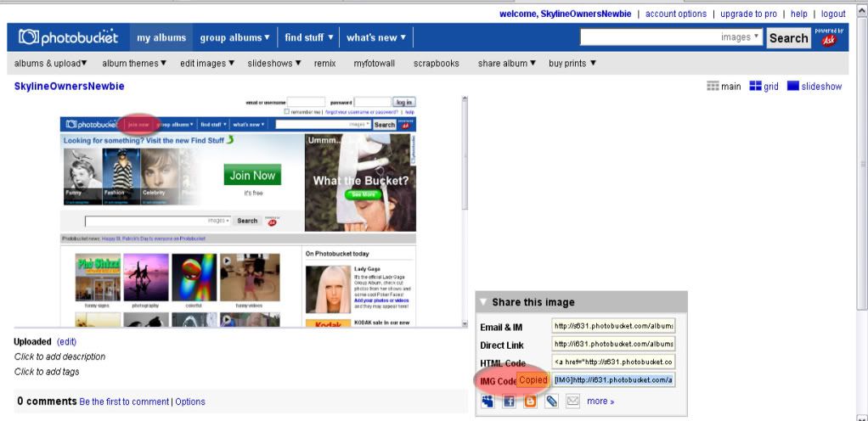This screenshot has width=868, height=421.
Task: Open the find stuff dropdown
Action: point(309,37)
